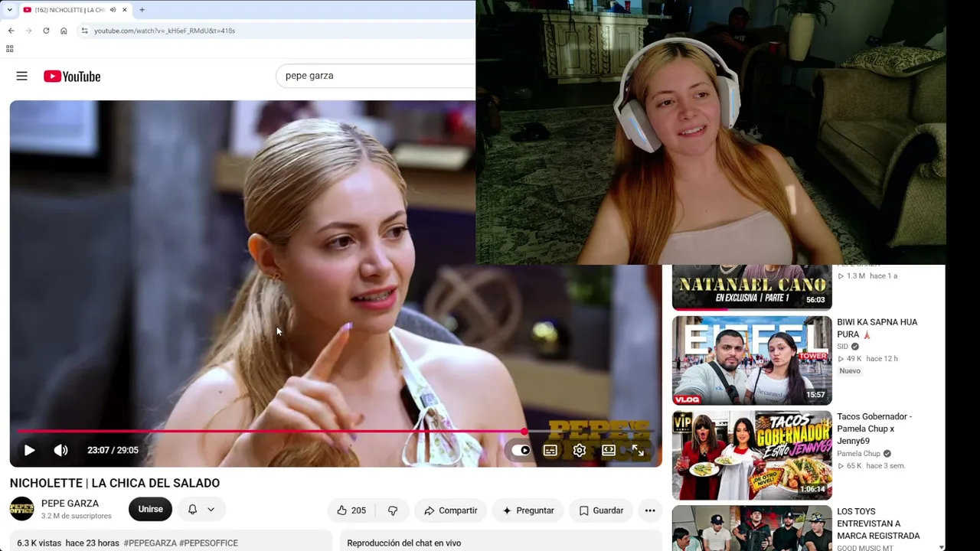The width and height of the screenshot is (980, 551).
Task: View site information icon in address bar
Action: 84,31
